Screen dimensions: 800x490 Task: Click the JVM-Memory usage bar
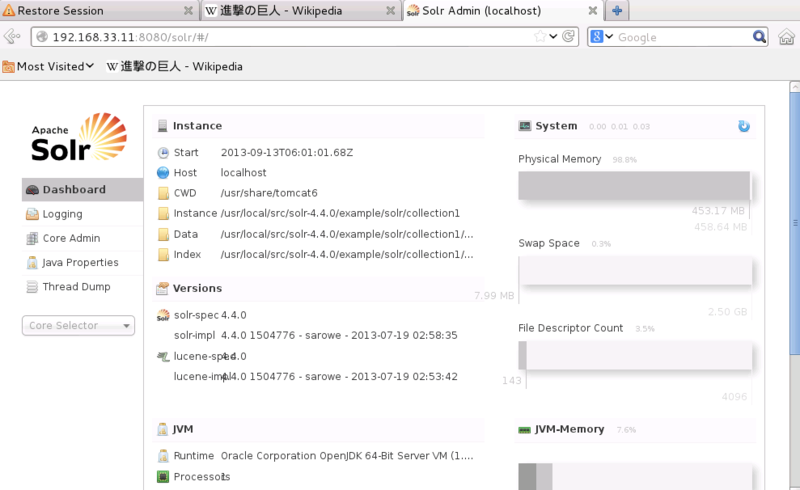pyautogui.click(x=635, y=477)
